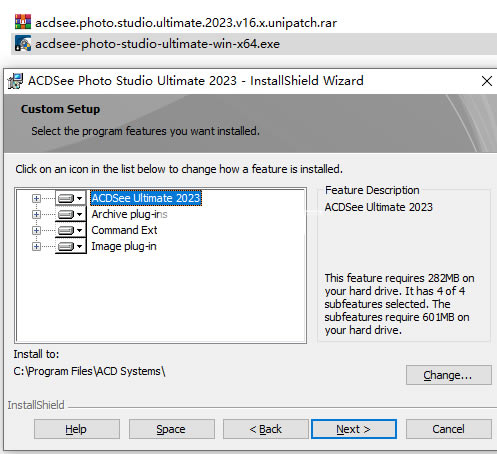The height and width of the screenshot is (454, 497).
Task: Select file acdsee-photo-studio-ultimate-win-x64.exe
Action: (158, 44)
